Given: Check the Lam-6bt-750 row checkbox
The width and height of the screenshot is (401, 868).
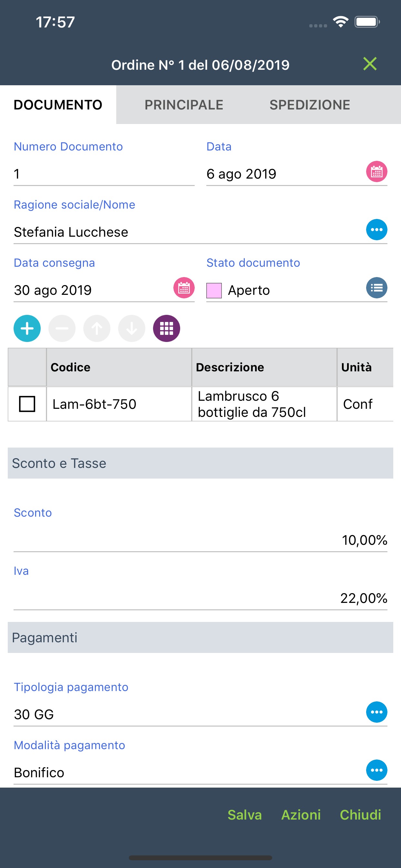Looking at the screenshot, I should pos(27,404).
